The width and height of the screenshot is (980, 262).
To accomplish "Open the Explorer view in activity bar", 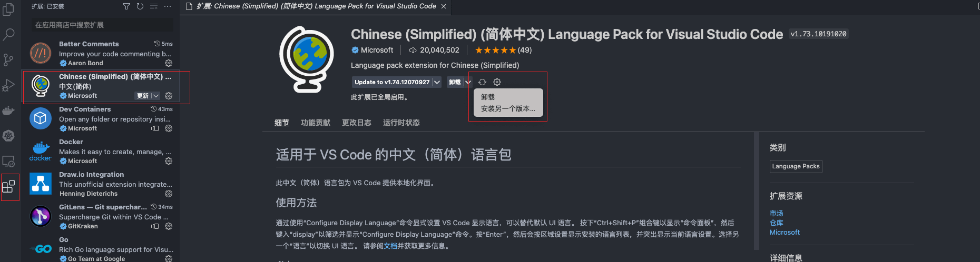I will pos(8,9).
